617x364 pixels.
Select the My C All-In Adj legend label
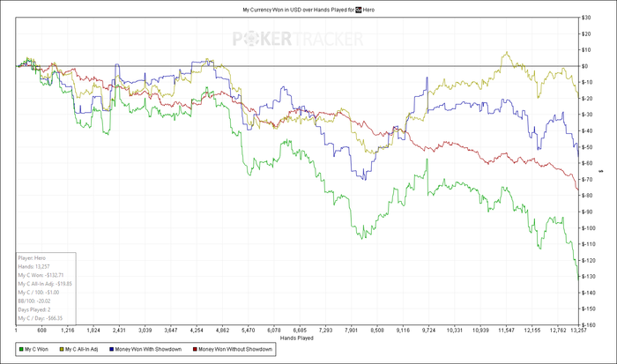[81, 349]
